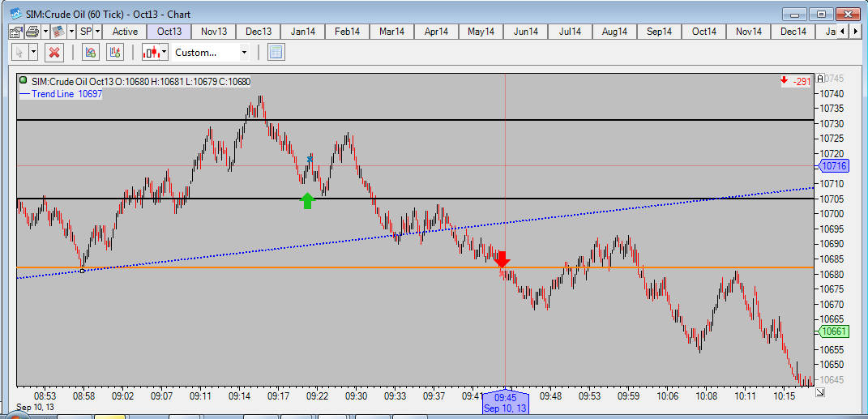The width and height of the screenshot is (868, 419).
Task: Click the data table grid icon
Action: click(x=276, y=53)
